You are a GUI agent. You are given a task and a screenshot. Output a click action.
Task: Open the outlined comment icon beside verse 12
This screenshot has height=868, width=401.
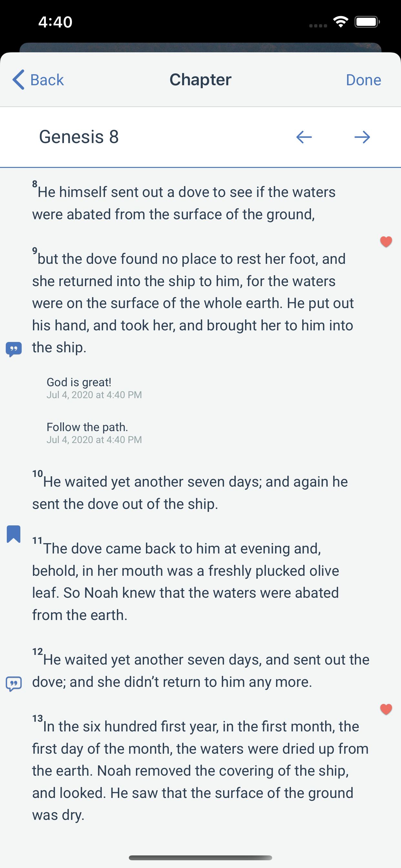coord(14,684)
